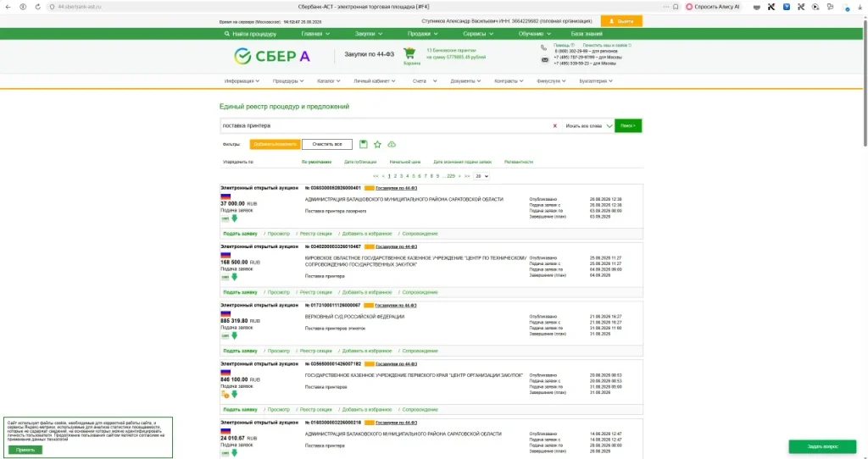Go to page 2 in pagination
The height and width of the screenshot is (459, 868).
(395, 176)
